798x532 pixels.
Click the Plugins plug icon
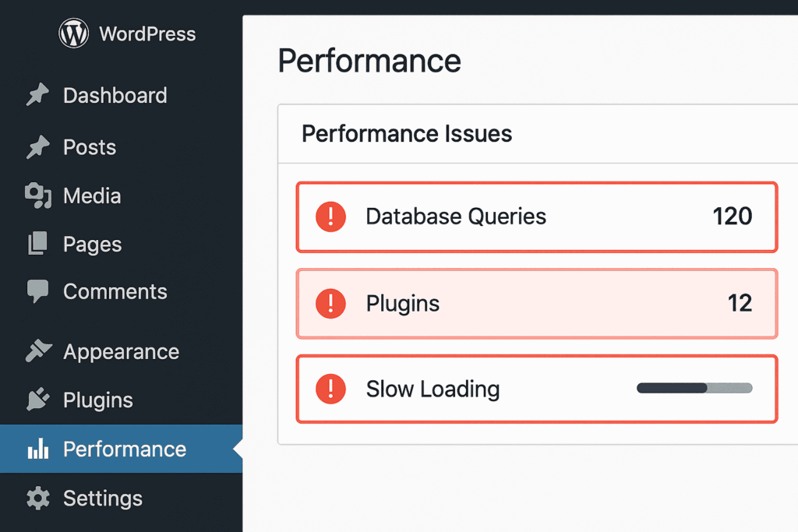pyautogui.click(x=37, y=400)
